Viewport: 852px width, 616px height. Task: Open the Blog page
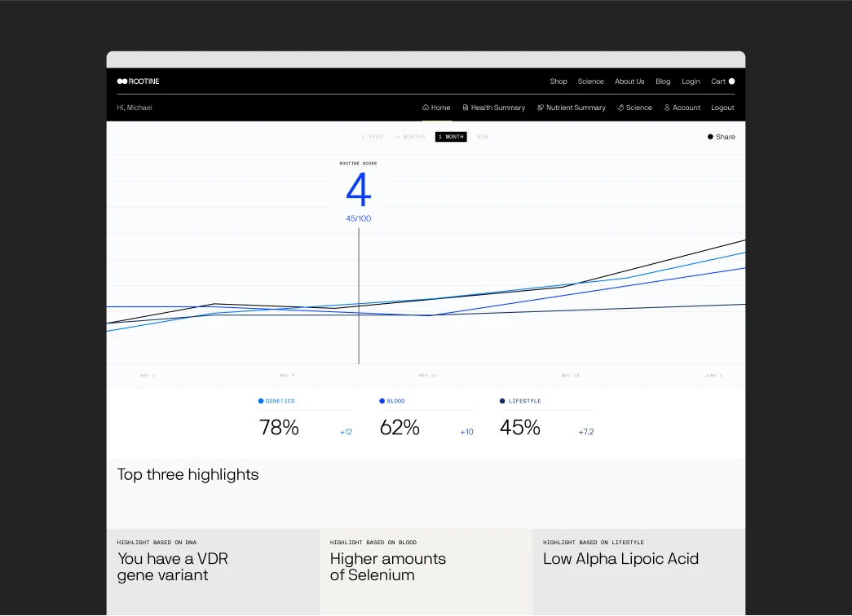point(663,81)
